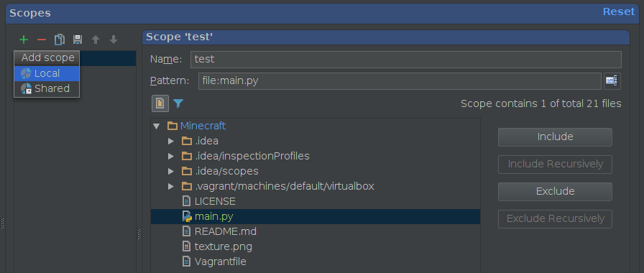Viewport: 644px width, 273px height.
Task: Select the README.md file
Action: [x=316, y=231]
